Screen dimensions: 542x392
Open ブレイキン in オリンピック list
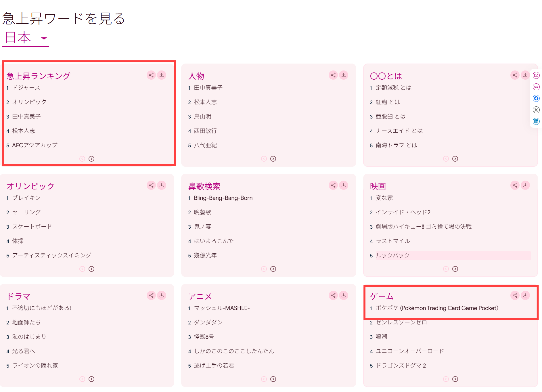(26, 198)
